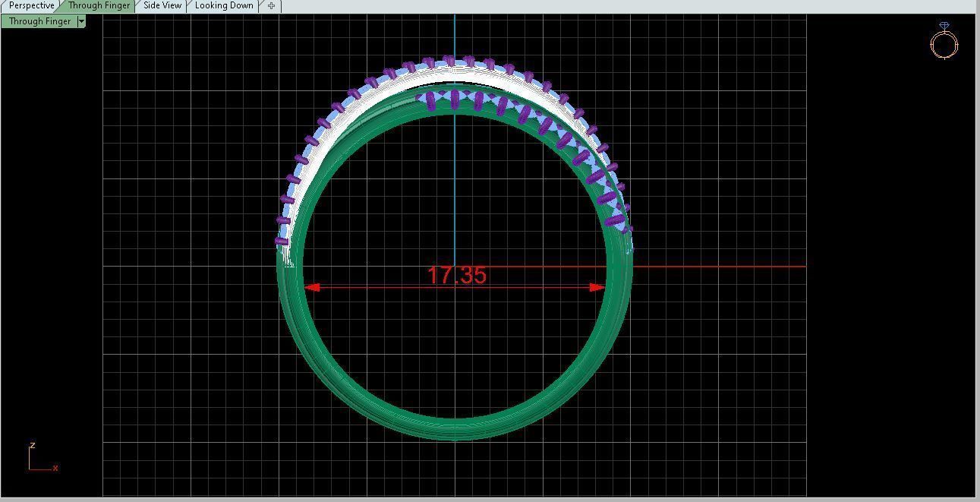This screenshot has height=502, width=980.
Task: Switch to the Looking Down tab
Action: click(x=224, y=5)
